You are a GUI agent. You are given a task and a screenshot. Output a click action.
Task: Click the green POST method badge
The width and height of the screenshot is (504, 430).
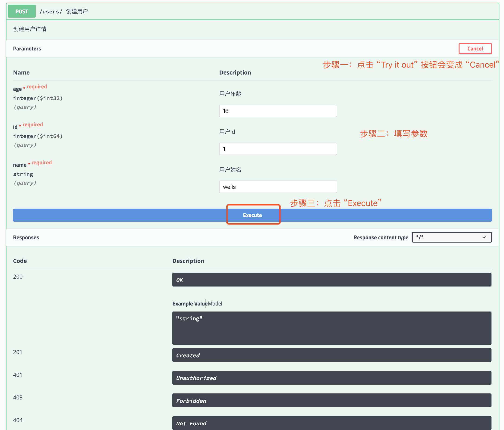point(22,11)
